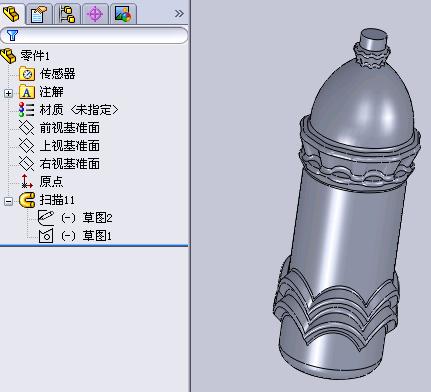Select the 注解 tree item

[x=51, y=92]
